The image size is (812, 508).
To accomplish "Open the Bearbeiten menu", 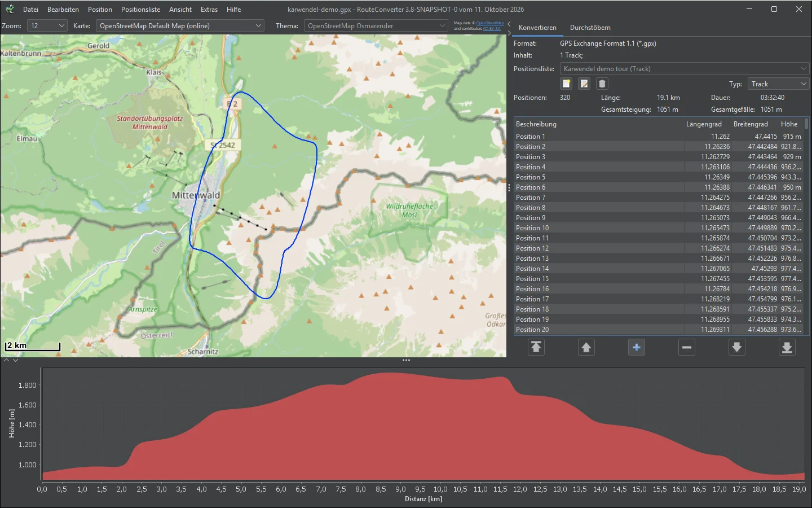I will (x=63, y=10).
